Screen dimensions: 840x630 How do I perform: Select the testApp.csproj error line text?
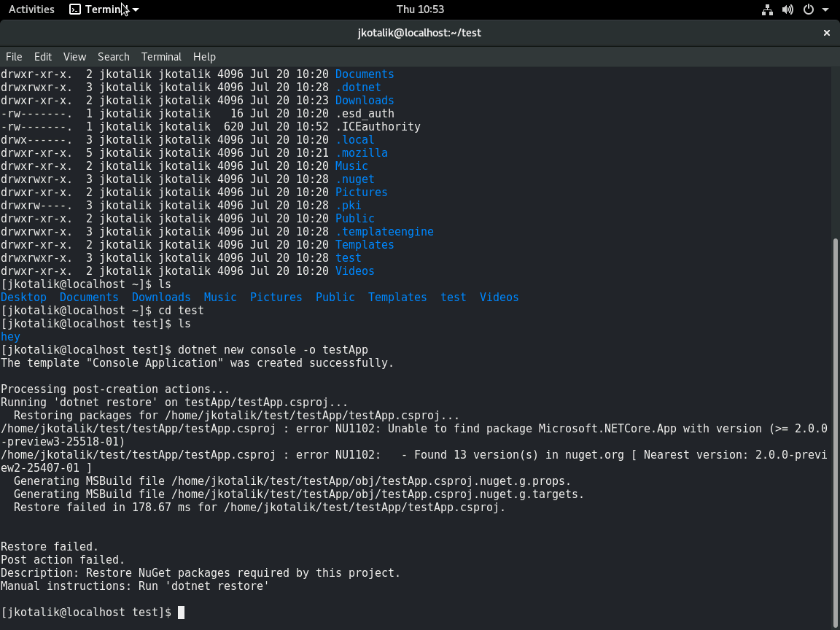pyautogui.click(x=292, y=428)
